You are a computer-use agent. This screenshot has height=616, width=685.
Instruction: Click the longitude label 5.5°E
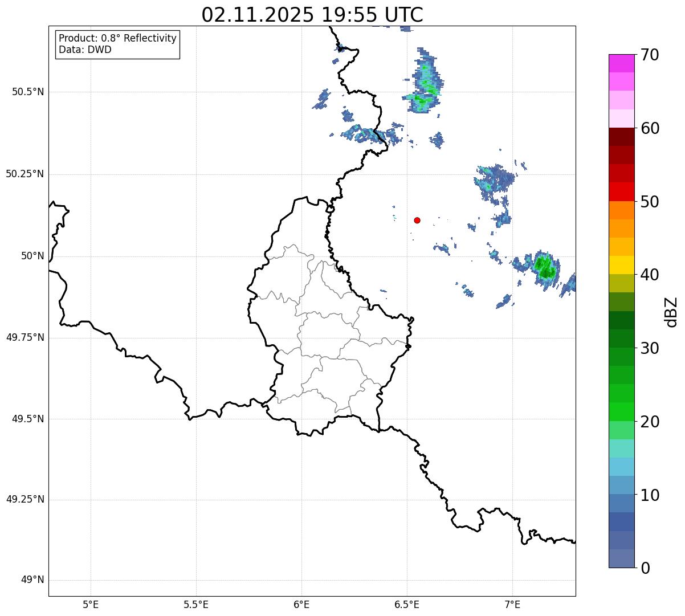pyautogui.click(x=196, y=604)
